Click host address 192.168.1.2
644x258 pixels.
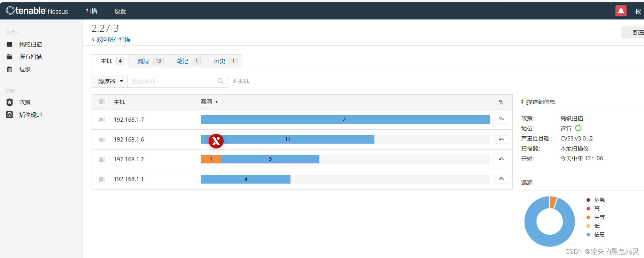coord(129,159)
